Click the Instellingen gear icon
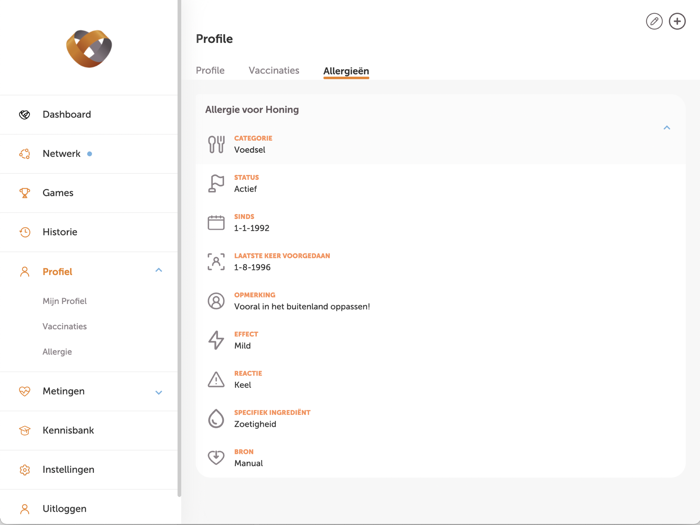 (x=25, y=470)
